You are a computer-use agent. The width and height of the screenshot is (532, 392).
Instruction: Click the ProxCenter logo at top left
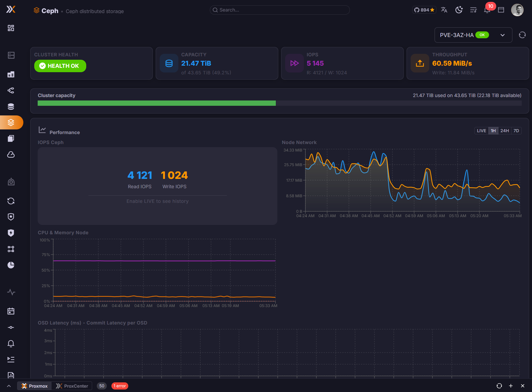11,9
